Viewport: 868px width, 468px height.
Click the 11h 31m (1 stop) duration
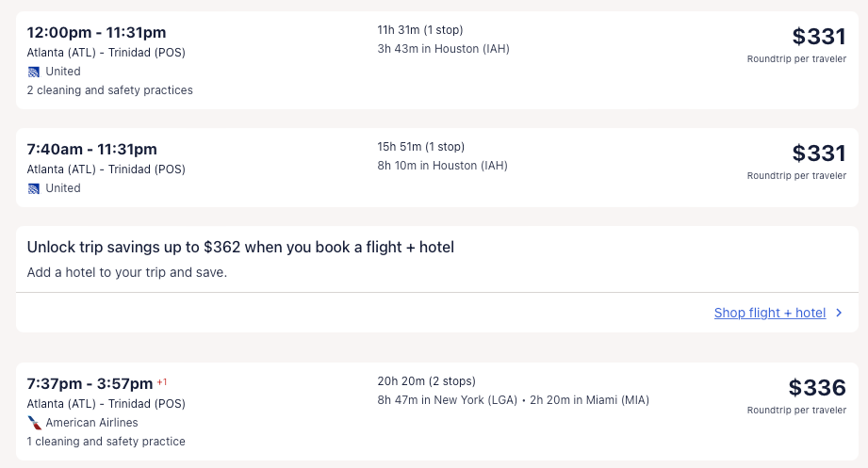coord(419,30)
